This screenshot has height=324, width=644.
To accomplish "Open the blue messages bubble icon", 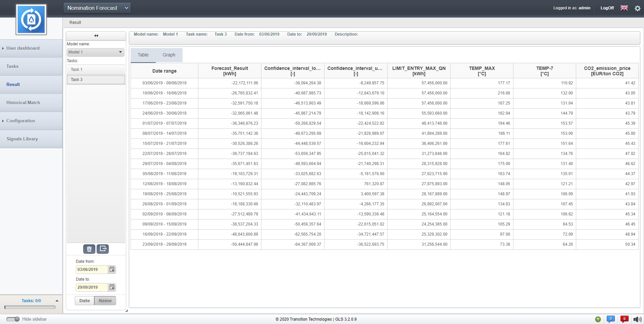I will pos(610,319).
